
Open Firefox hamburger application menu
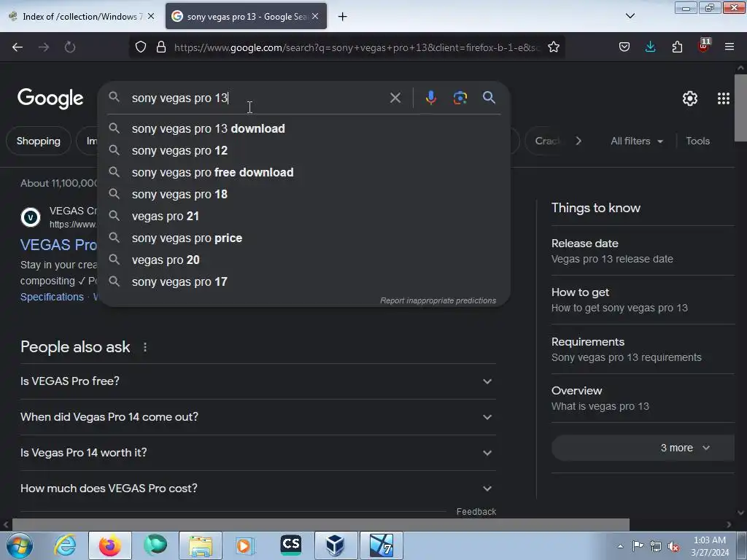click(729, 47)
